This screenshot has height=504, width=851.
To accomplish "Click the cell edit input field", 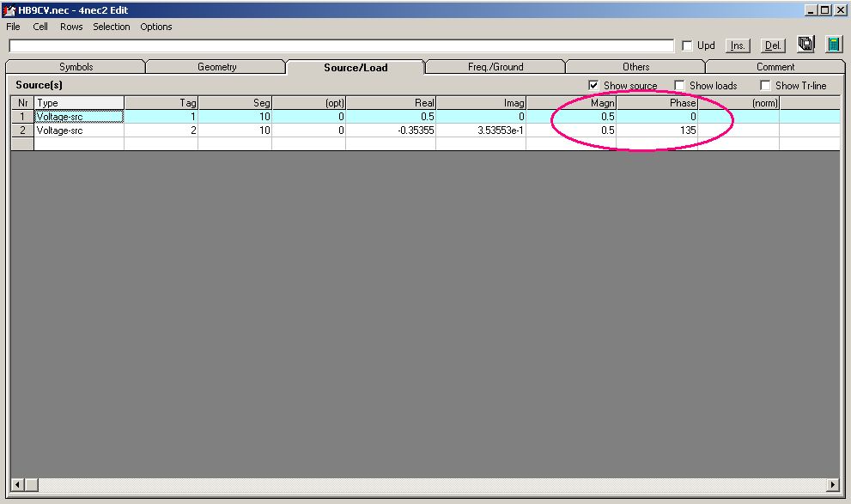I will [x=341, y=46].
